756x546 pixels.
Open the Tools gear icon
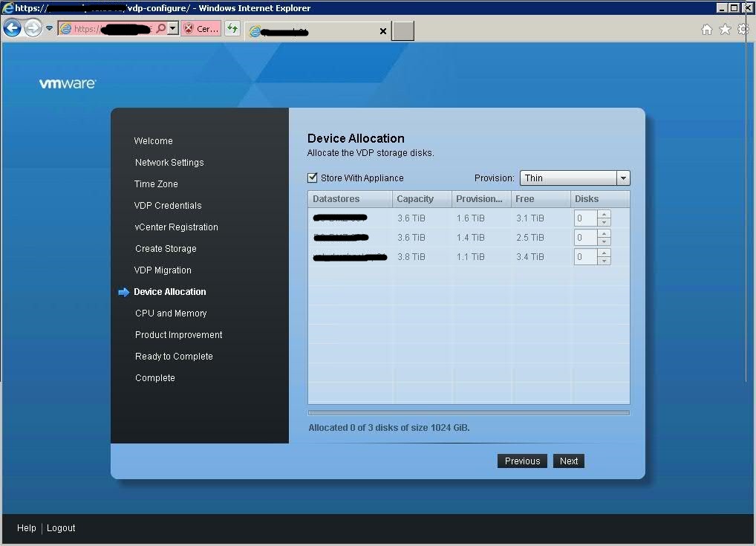(x=743, y=30)
